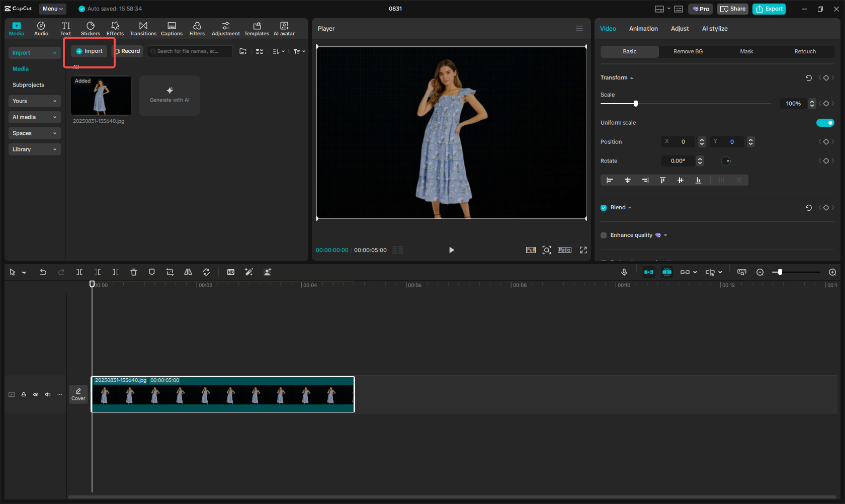Select the Text tool in the top toolbar
Screen dimensions: 845x504
click(x=65, y=28)
